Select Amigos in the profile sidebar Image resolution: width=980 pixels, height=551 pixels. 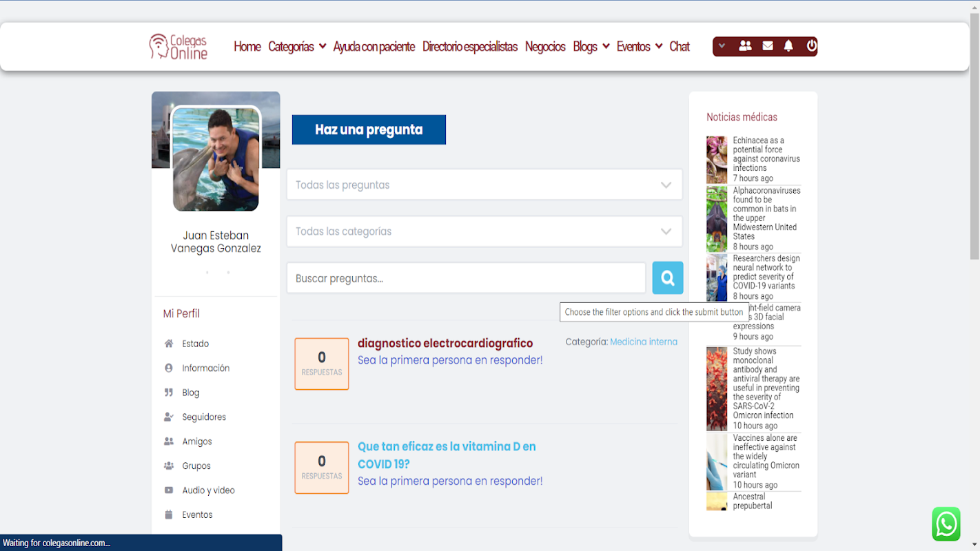(197, 441)
